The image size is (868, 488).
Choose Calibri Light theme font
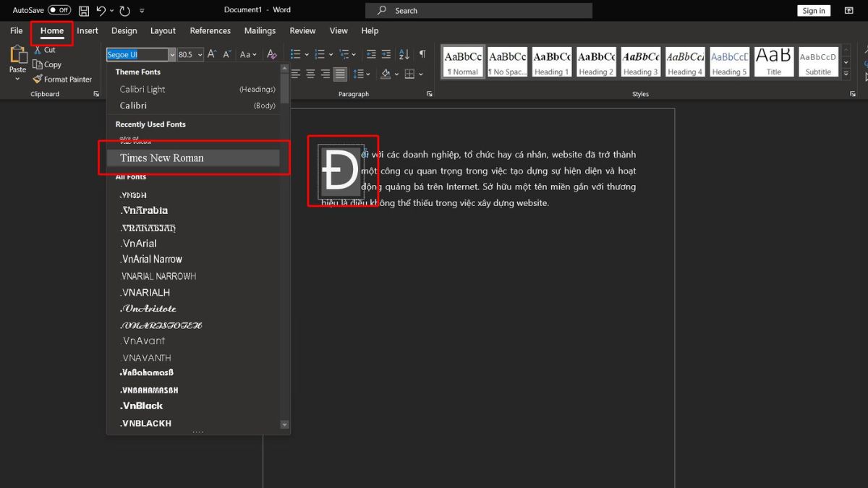[x=193, y=90]
